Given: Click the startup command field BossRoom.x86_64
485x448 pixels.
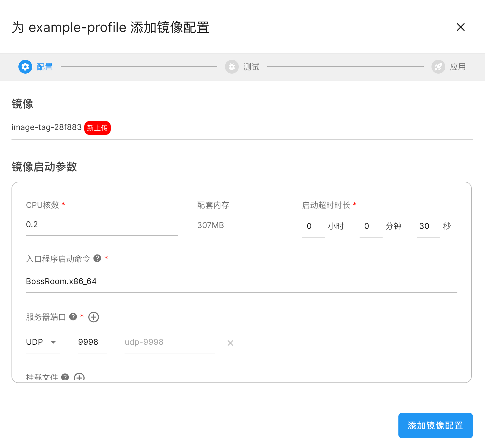Looking at the screenshot, I should coord(241,281).
